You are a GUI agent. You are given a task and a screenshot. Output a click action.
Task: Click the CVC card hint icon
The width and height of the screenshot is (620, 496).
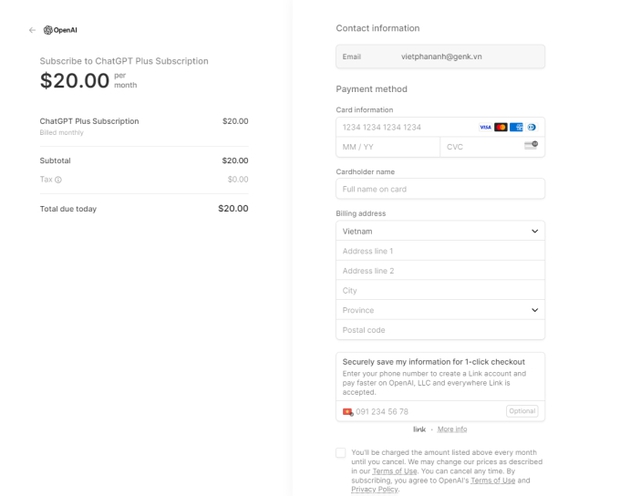coord(531,146)
